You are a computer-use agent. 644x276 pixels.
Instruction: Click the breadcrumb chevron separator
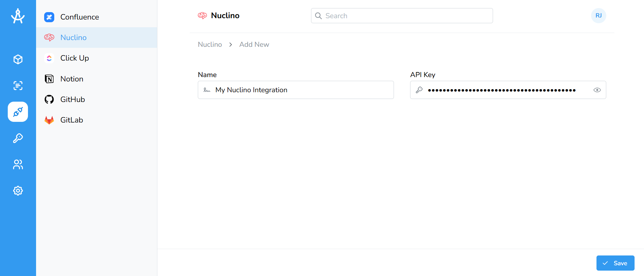[x=231, y=44]
